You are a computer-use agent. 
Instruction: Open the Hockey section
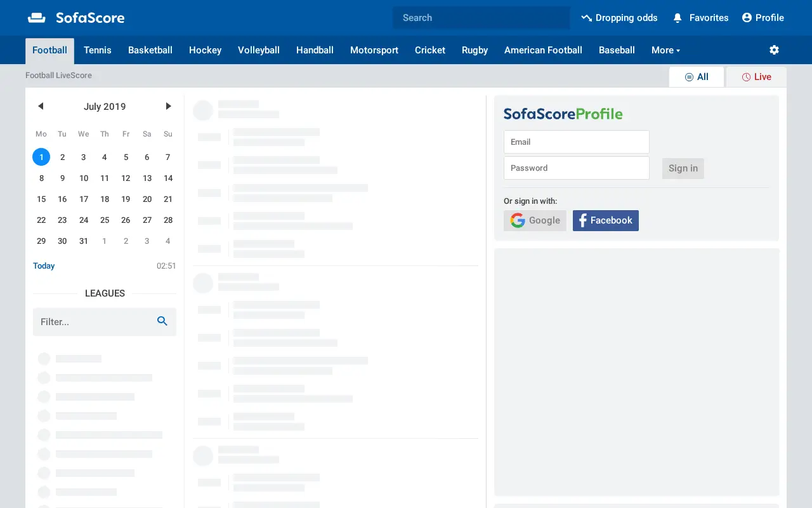205,50
